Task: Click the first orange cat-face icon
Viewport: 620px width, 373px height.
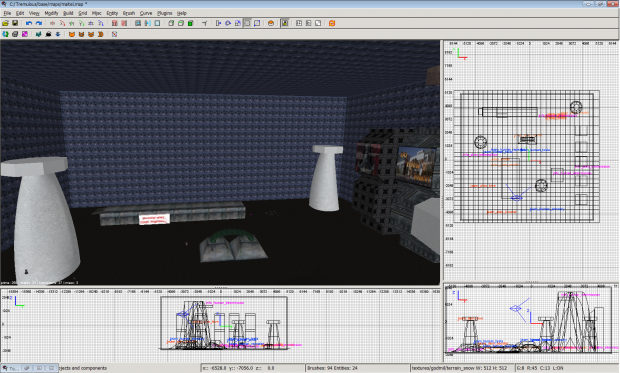Action: point(72,34)
